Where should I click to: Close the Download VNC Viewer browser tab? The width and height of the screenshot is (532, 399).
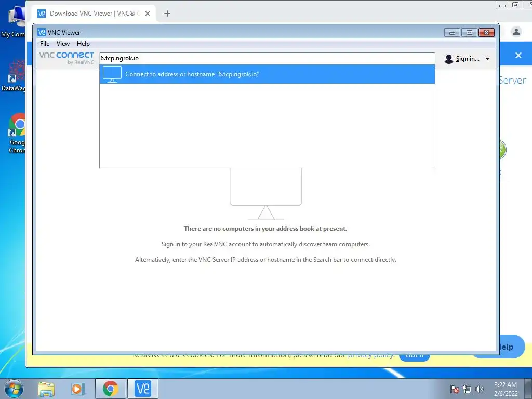[147, 14]
